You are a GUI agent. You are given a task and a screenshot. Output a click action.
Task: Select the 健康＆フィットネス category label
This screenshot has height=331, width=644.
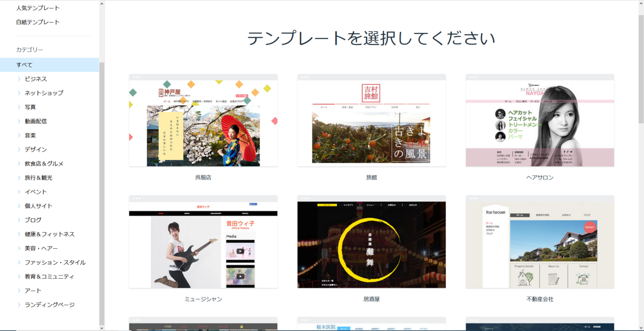tap(49, 234)
